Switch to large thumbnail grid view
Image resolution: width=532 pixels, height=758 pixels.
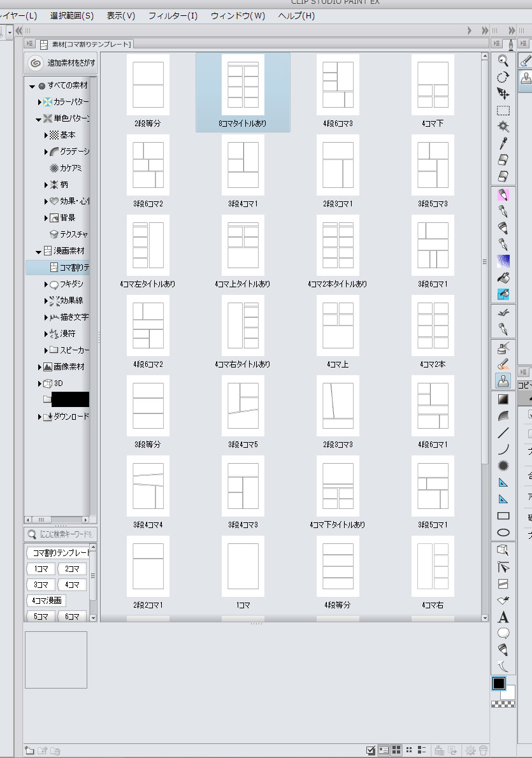[x=396, y=750]
